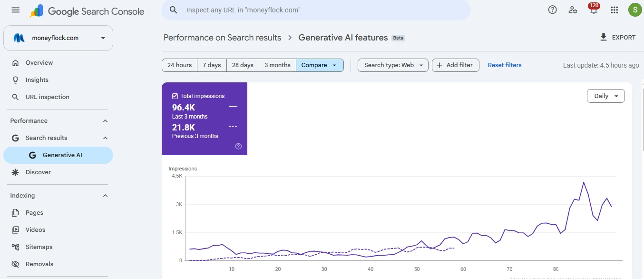
Task: Open the main hamburger menu
Action: (x=16, y=10)
